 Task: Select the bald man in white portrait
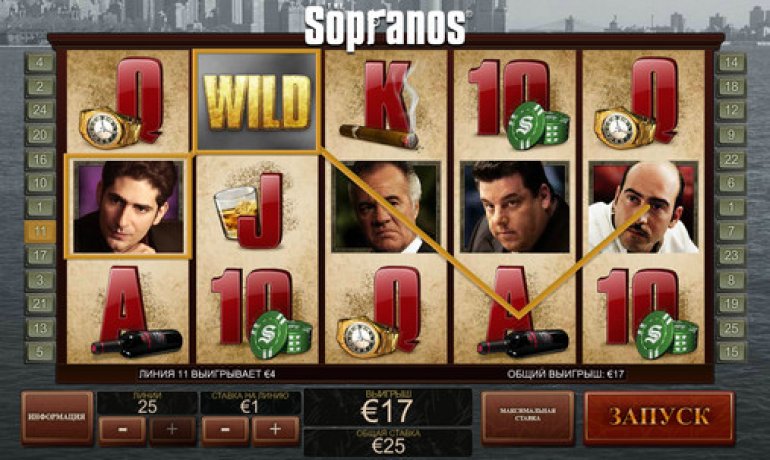643,207
